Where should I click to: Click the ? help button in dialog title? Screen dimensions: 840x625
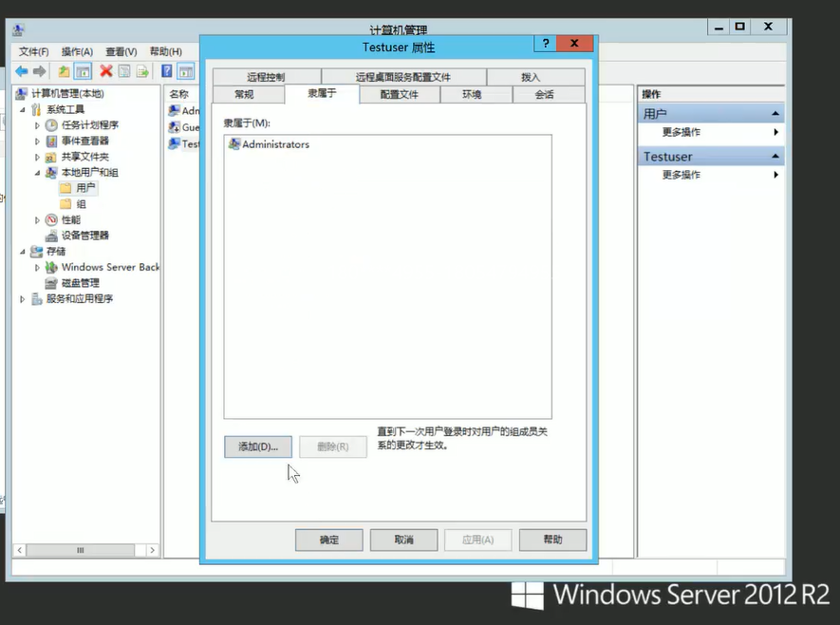(545, 45)
